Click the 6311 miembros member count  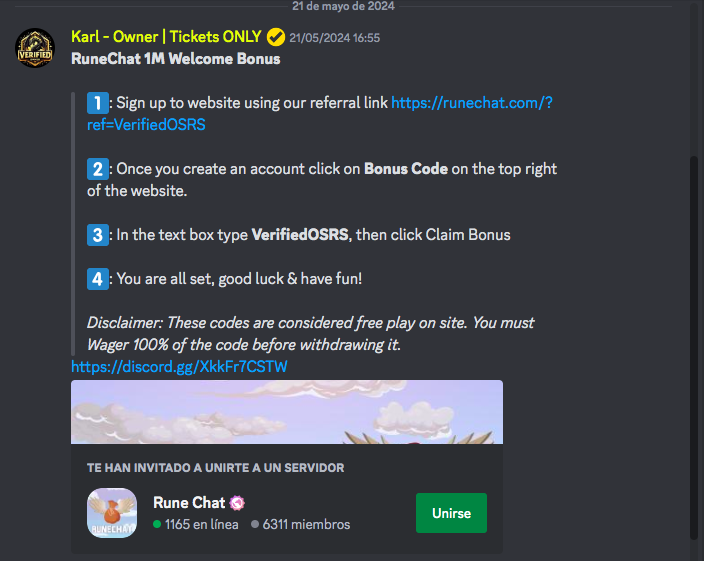pos(306,524)
